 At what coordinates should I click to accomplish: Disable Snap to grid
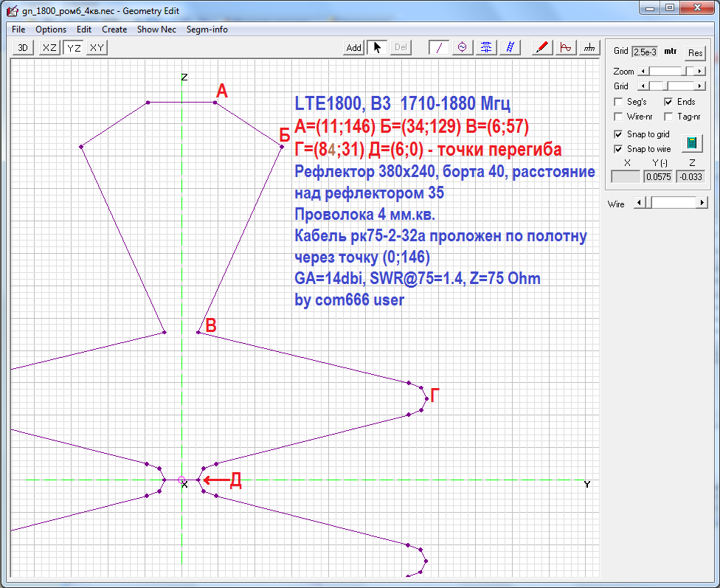click(x=619, y=134)
